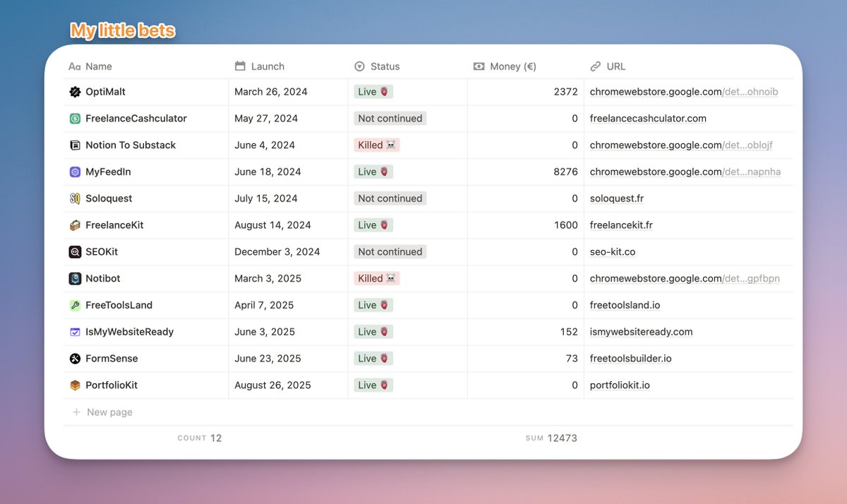This screenshot has width=847, height=504.
Task: Select the 152 money cell
Action: tap(526, 332)
